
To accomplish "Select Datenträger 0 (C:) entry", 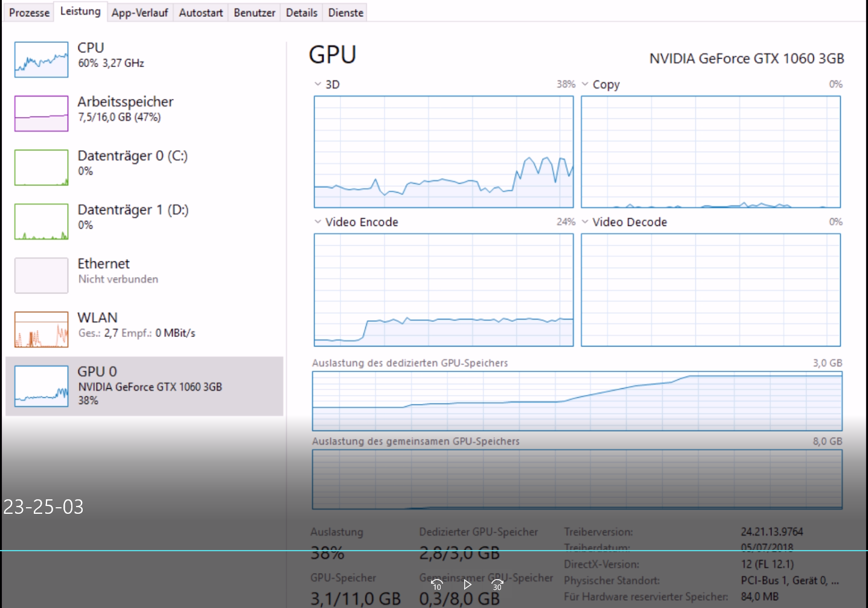I will click(x=144, y=167).
